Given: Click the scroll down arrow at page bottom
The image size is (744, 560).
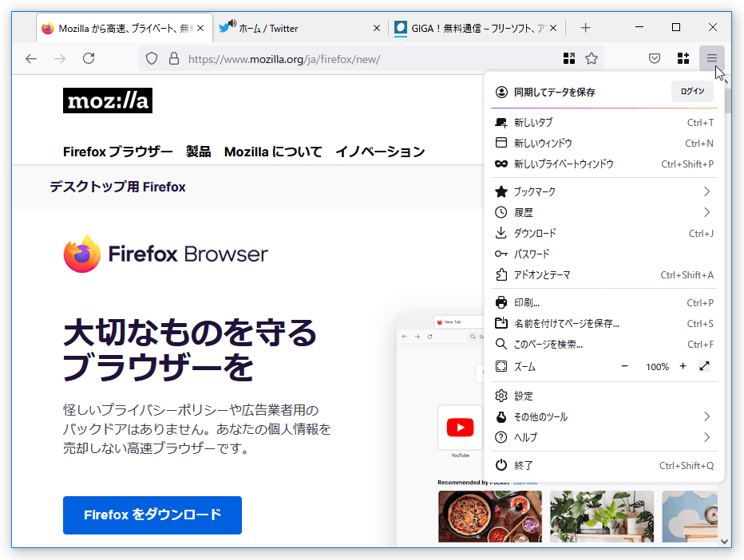Looking at the screenshot, I should 724,542.
